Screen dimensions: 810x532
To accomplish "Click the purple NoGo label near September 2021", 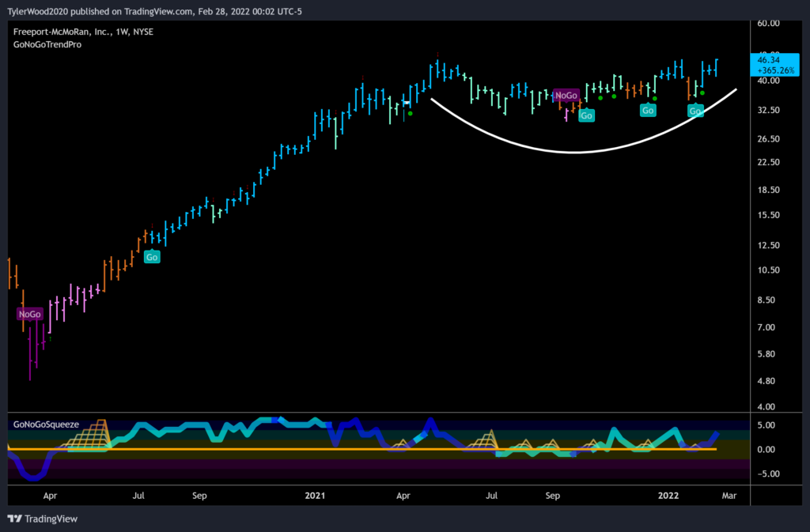I will 566,96.
